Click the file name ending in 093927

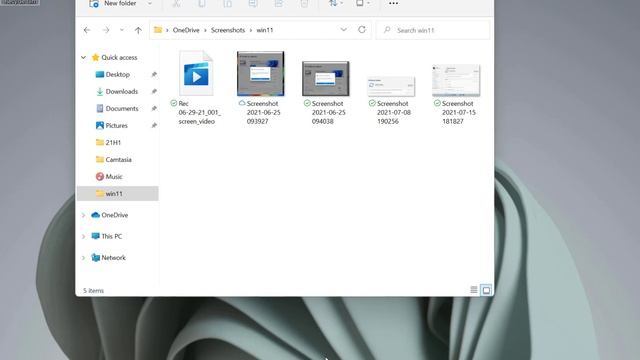tap(263, 113)
